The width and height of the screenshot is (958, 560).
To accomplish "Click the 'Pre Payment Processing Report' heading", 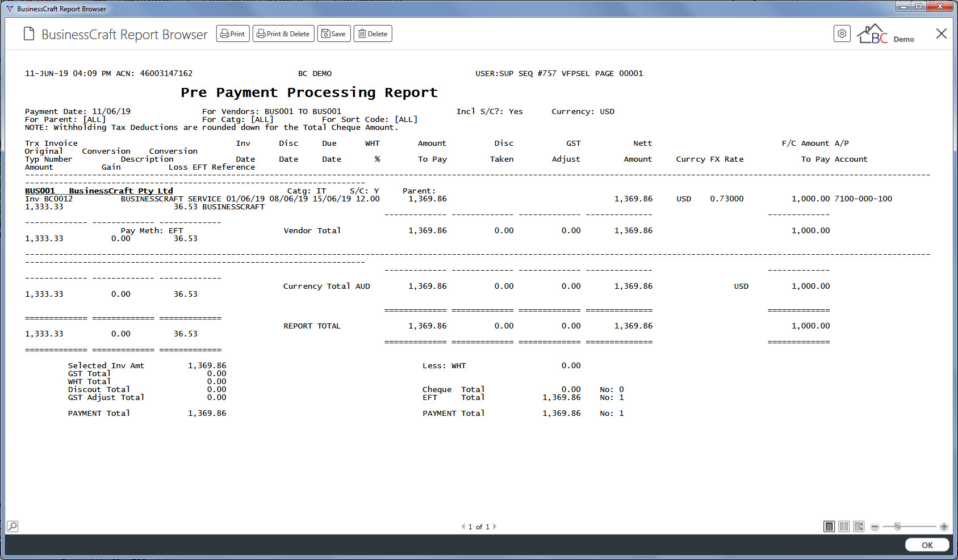I will [x=309, y=92].
